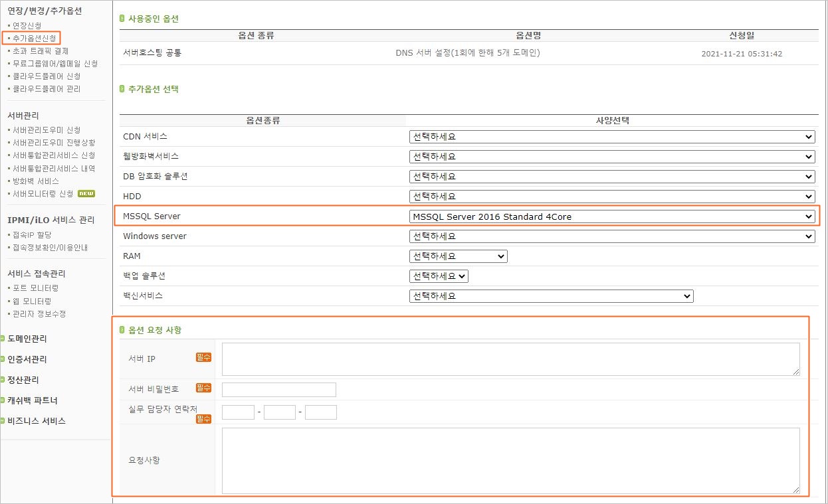Expand the RAM selection dropdown
This screenshot has width=828, height=504.
click(458, 256)
